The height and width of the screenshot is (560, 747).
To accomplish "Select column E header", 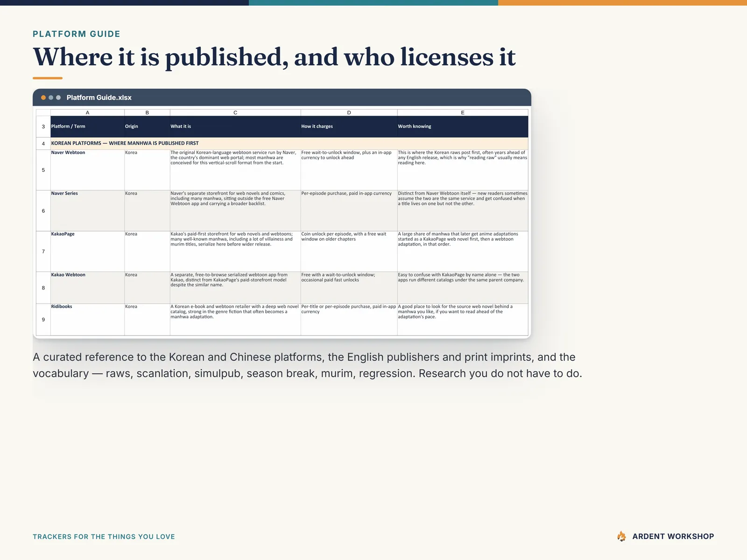I will point(463,112).
